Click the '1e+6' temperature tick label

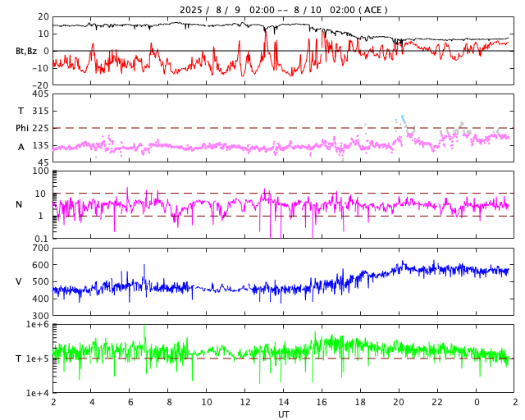click(38, 324)
